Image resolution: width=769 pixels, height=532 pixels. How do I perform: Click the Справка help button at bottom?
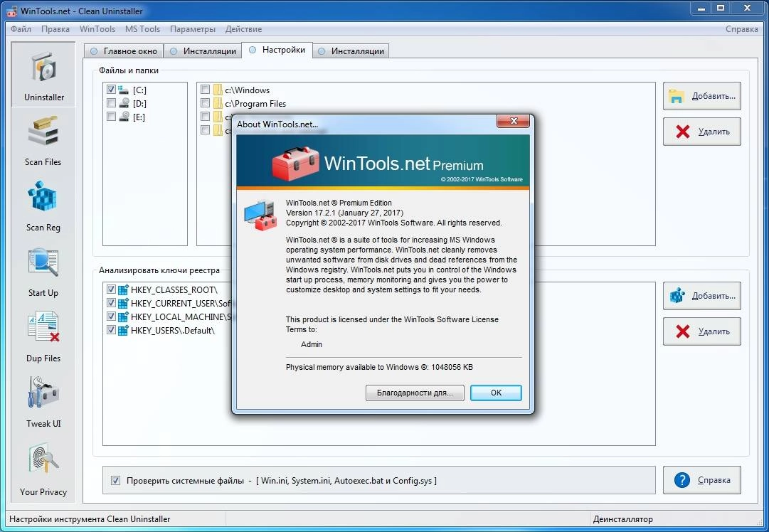click(702, 480)
